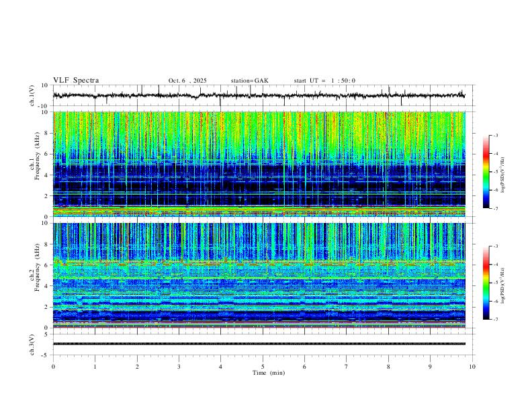Screen dimensions: 532x411
Task: Click the "Time (min)" axis label
Action: (x=269, y=373)
